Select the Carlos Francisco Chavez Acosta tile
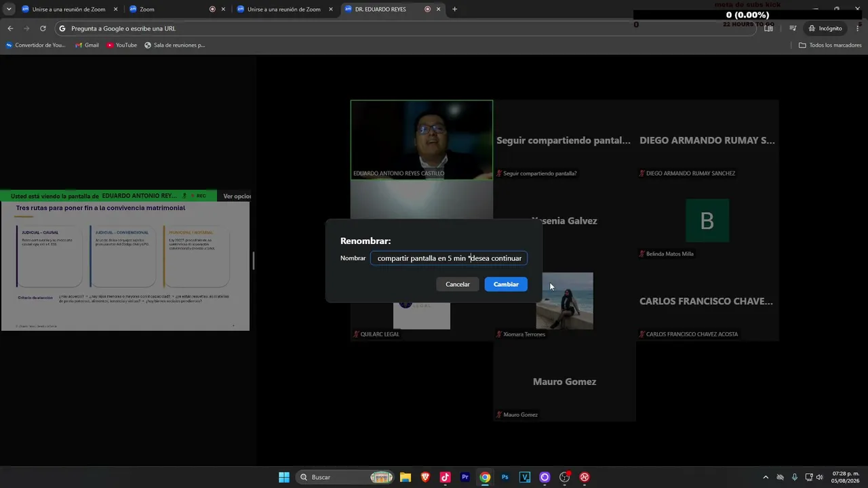The image size is (868, 488). click(x=707, y=301)
